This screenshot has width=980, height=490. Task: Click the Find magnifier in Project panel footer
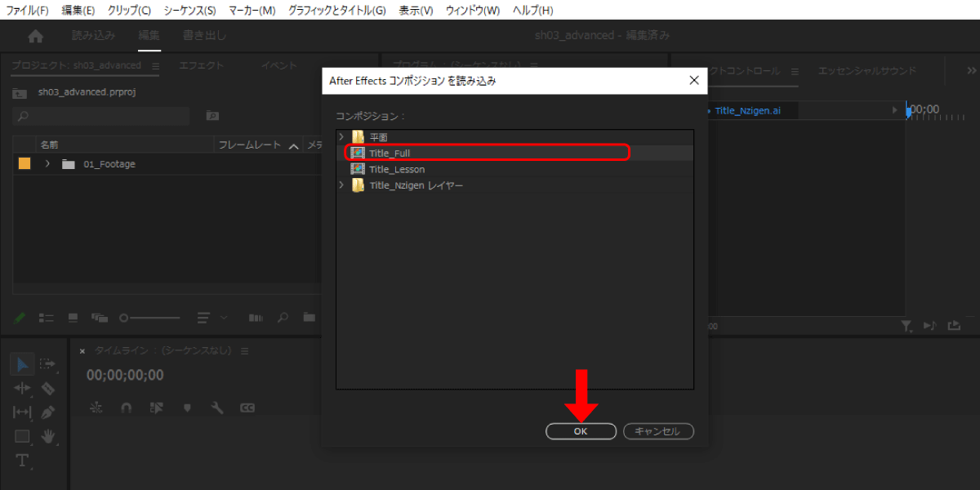[x=283, y=317]
